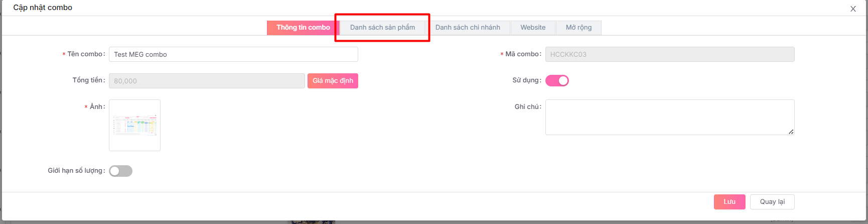Click the Ghi chú textarea resize handle

pyautogui.click(x=791, y=132)
